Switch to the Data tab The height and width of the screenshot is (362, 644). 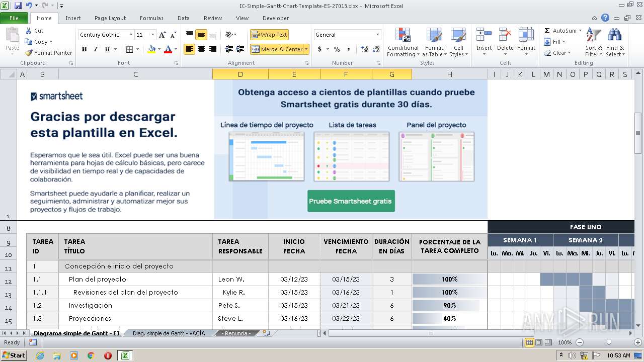pyautogui.click(x=184, y=18)
